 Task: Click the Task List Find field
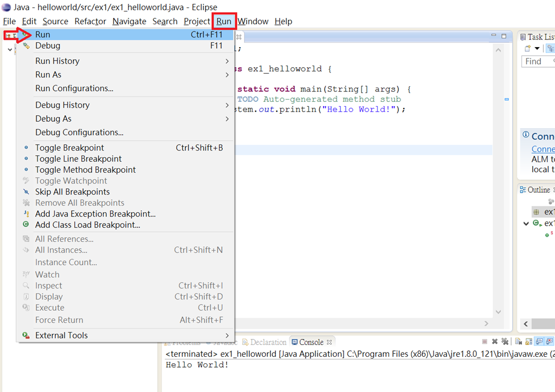click(538, 62)
